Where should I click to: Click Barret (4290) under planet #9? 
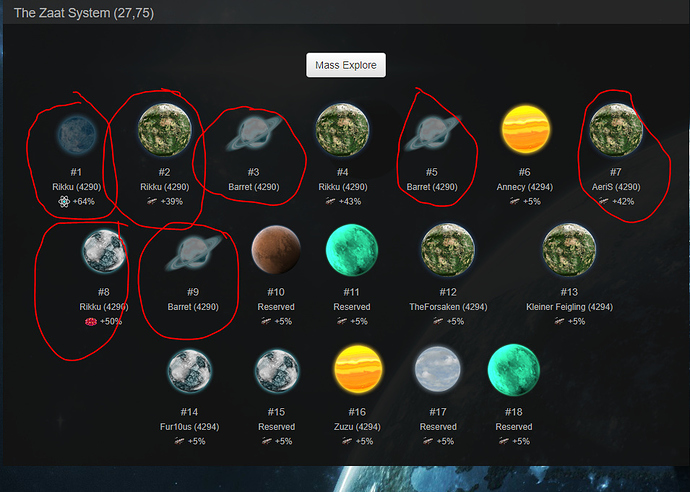[193, 307]
